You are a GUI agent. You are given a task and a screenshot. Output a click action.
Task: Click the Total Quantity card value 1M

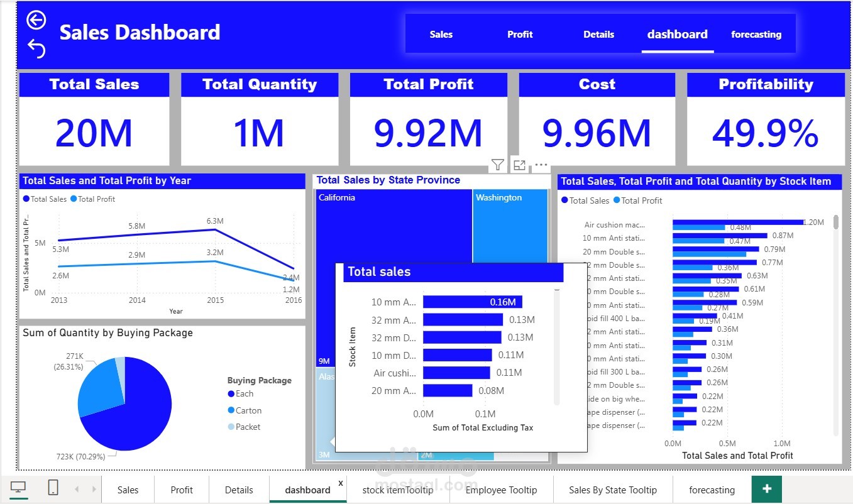pyautogui.click(x=259, y=133)
